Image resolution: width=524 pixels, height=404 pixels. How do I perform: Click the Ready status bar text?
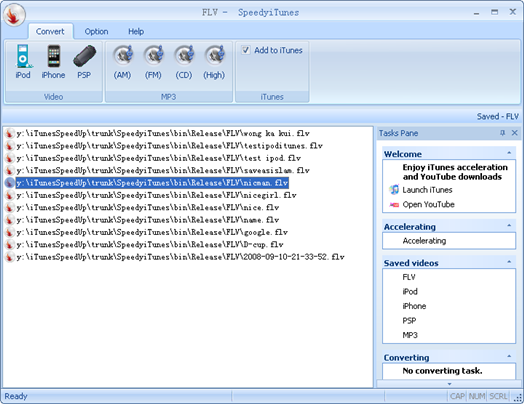click(x=16, y=396)
